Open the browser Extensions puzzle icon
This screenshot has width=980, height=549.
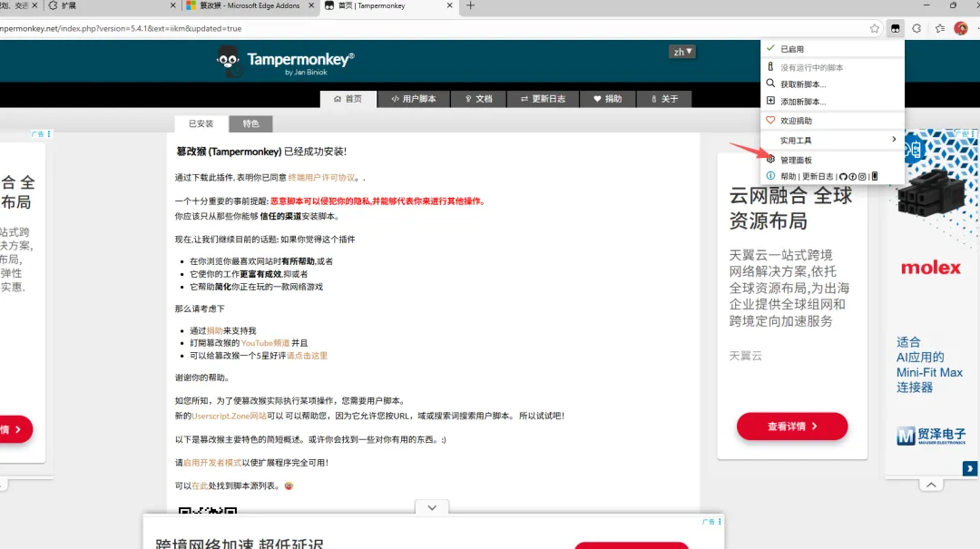[x=916, y=28]
